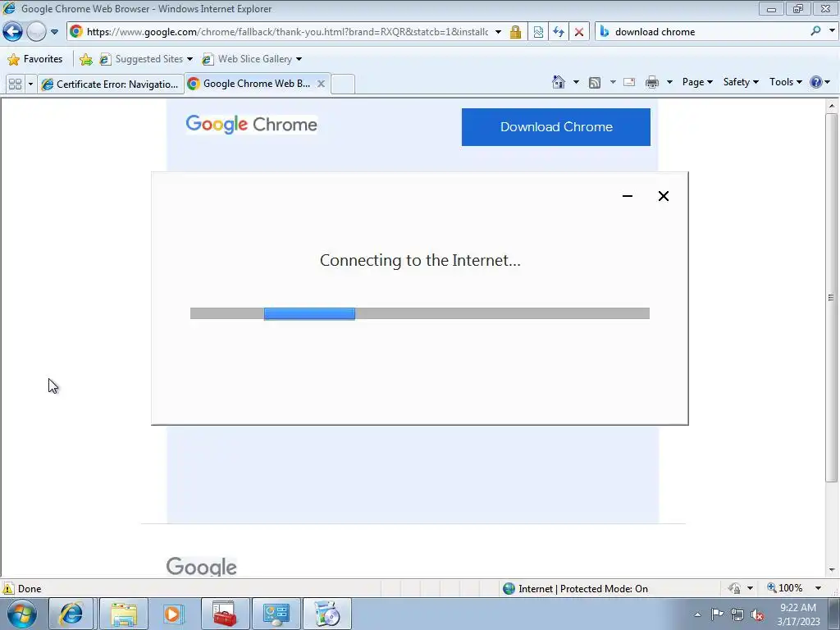840x630 pixels.
Task: Click the control panel taskbar icon
Action: pos(276,614)
